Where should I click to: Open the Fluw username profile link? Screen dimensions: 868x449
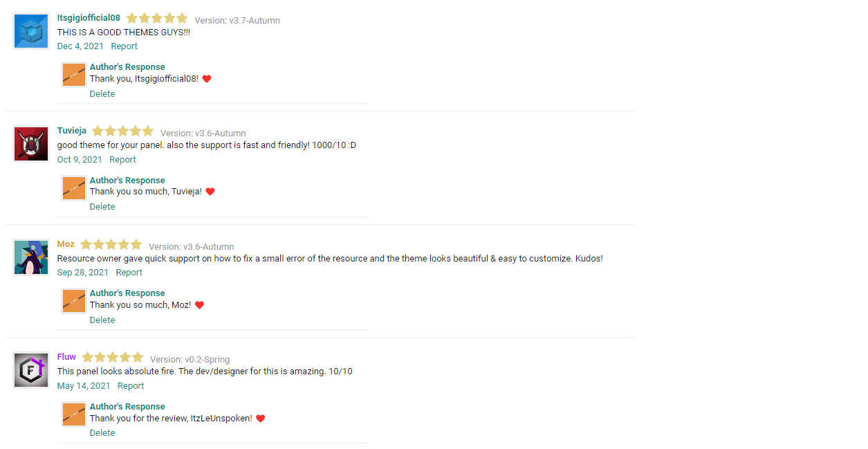(x=66, y=357)
